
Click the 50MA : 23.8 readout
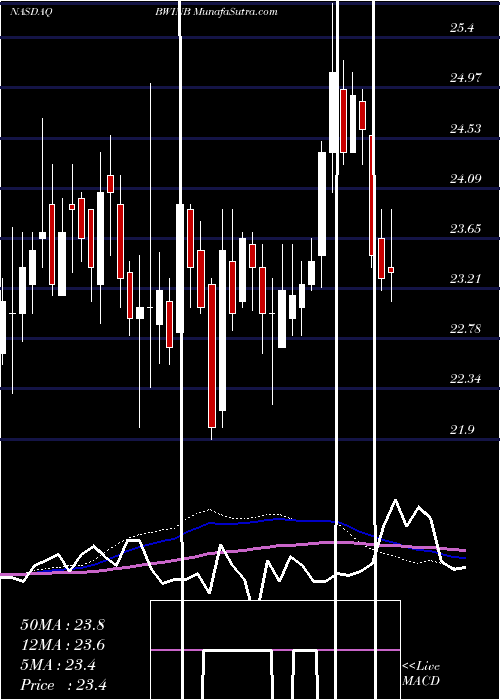click(x=62, y=625)
